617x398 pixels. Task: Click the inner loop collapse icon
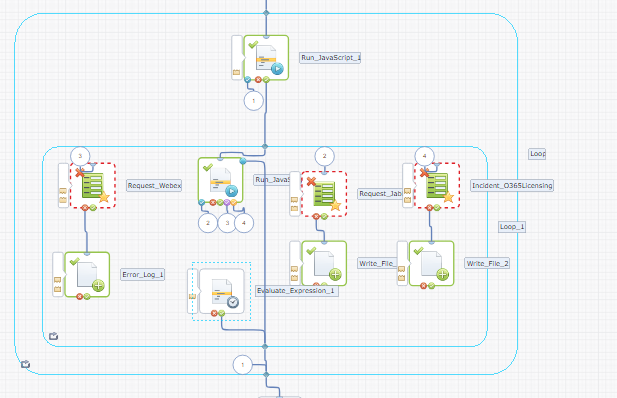click(x=54, y=336)
